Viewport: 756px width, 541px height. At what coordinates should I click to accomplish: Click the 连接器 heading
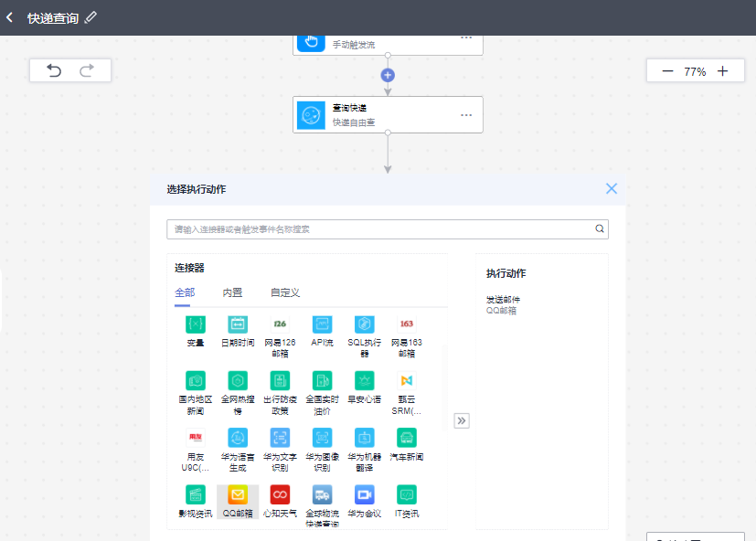(x=189, y=268)
